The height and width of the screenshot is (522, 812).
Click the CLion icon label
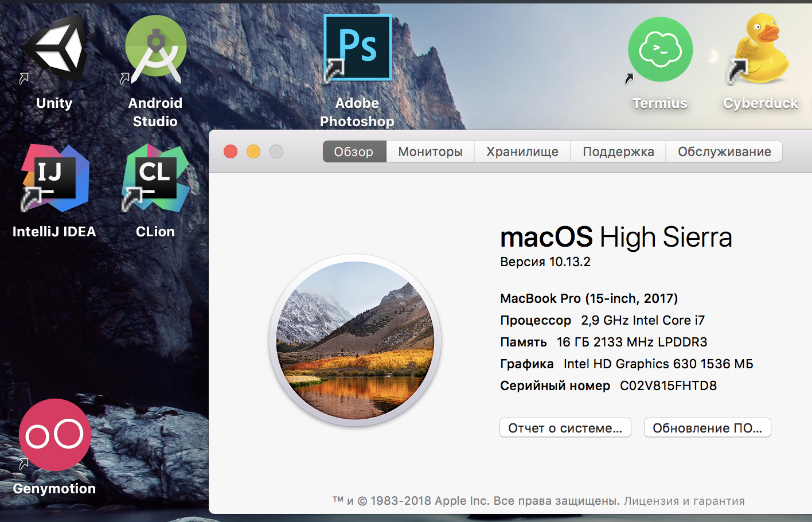(x=155, y=232)
